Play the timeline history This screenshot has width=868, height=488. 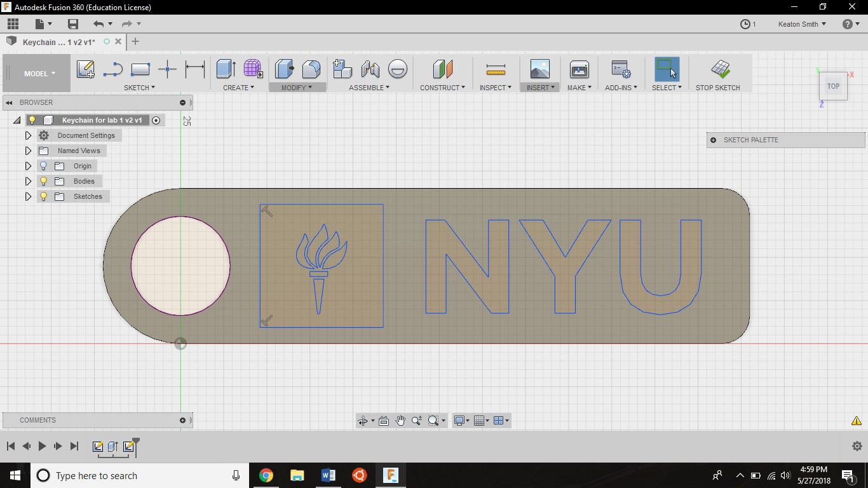(42, 446)
